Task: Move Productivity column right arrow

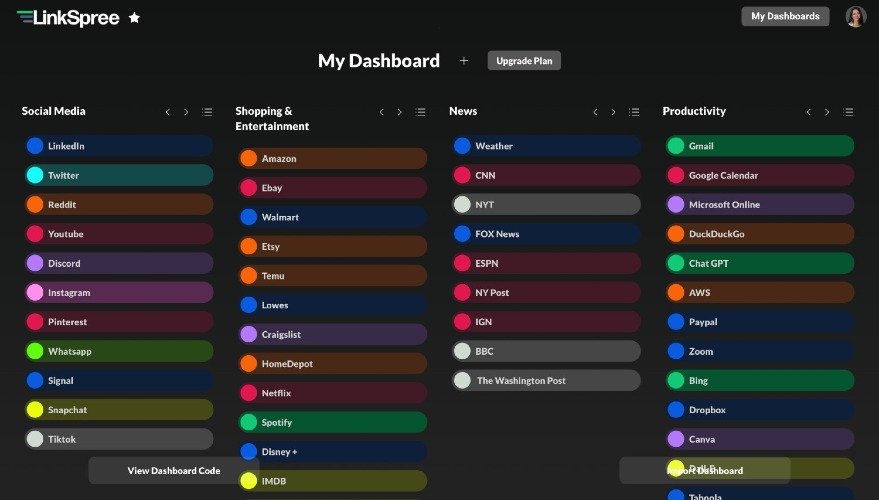Action: 827,112
